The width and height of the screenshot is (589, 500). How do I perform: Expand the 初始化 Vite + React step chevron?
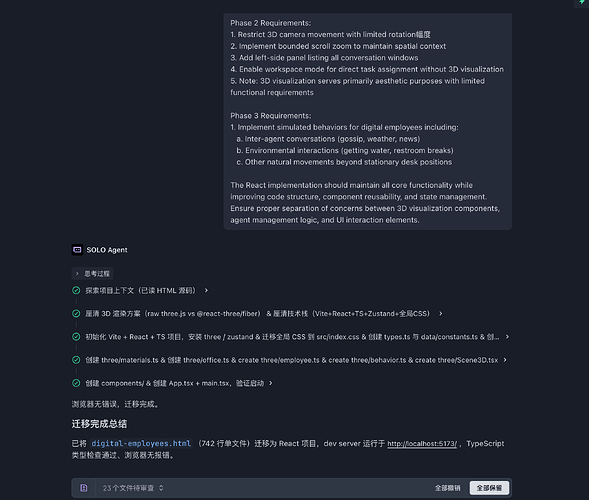point(507,337)
